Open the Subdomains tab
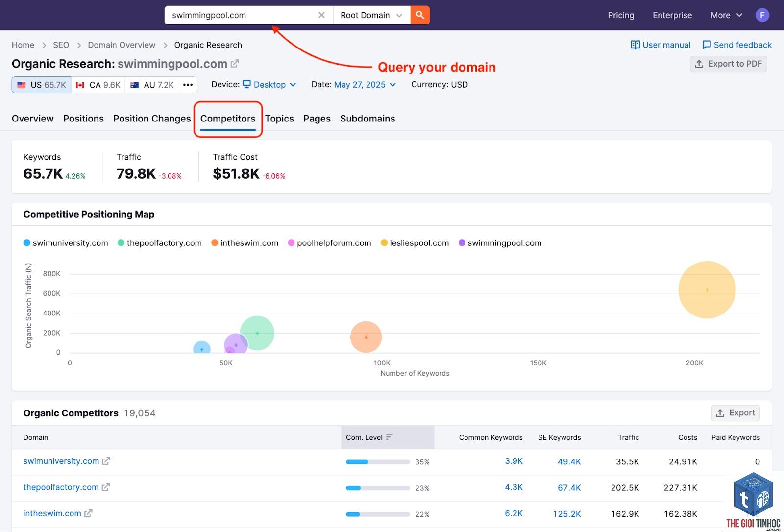784x532 pixels. pos(367,119)
